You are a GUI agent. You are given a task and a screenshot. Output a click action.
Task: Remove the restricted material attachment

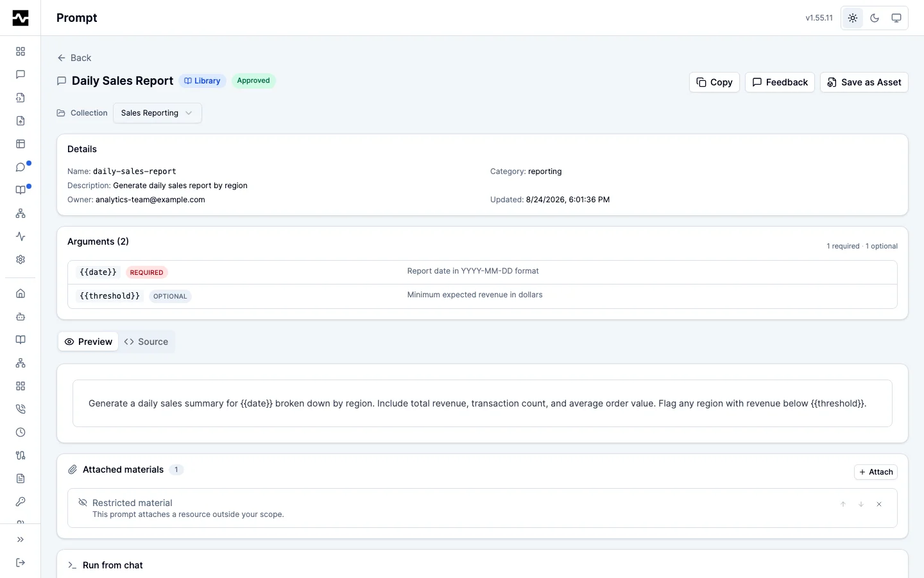879,504
